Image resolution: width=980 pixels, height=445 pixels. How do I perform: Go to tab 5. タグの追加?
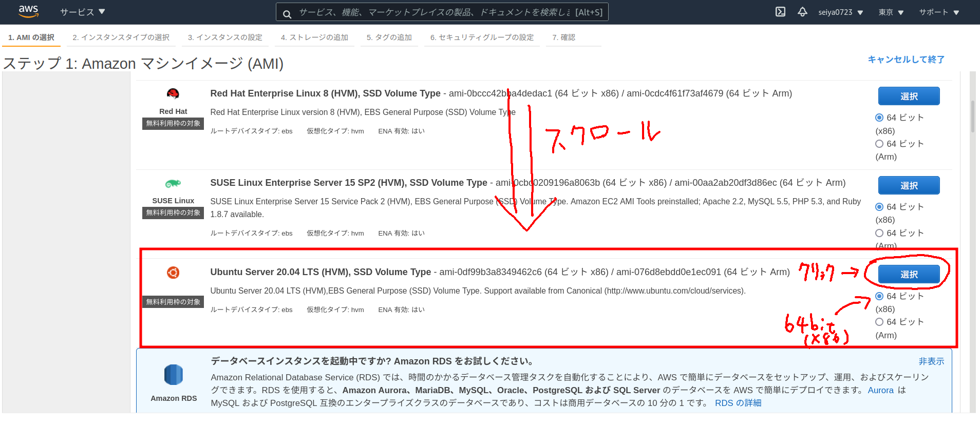[389, 37]
